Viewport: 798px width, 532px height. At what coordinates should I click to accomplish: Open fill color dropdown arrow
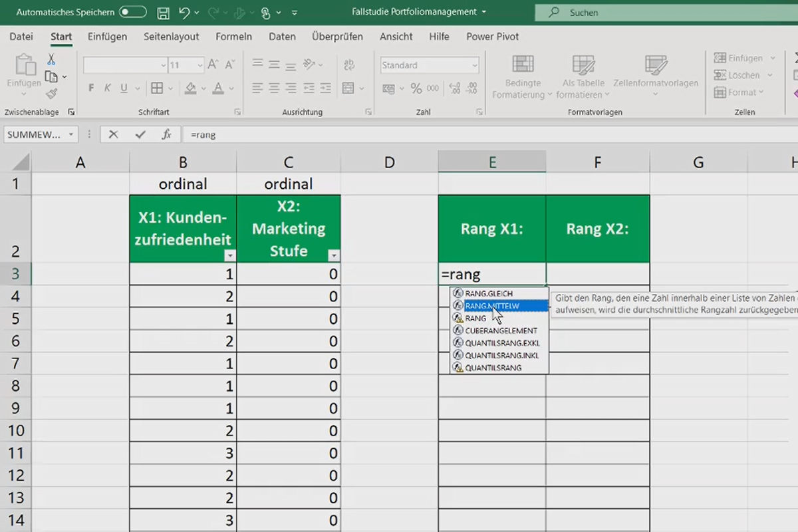[x=202, y=88]
